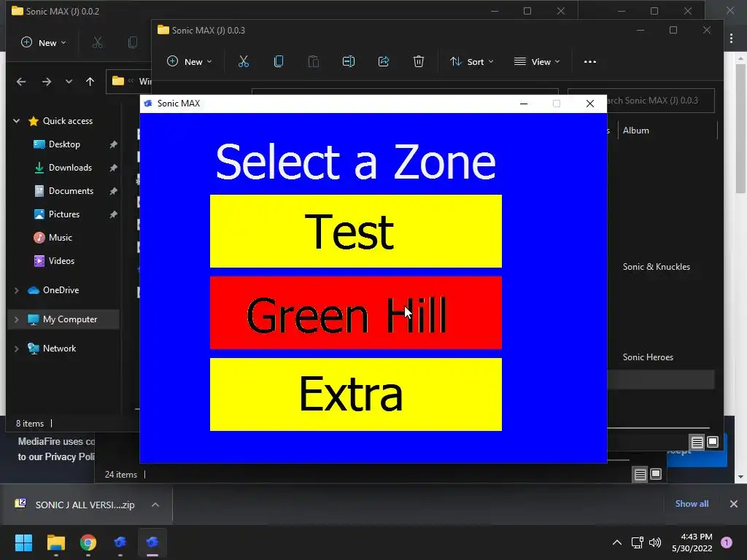Screen dimensions: 747x560
Task: Click Paste icon in Sonic MAX 0.0.3 toolbar
Action: [x=314, y=61]
